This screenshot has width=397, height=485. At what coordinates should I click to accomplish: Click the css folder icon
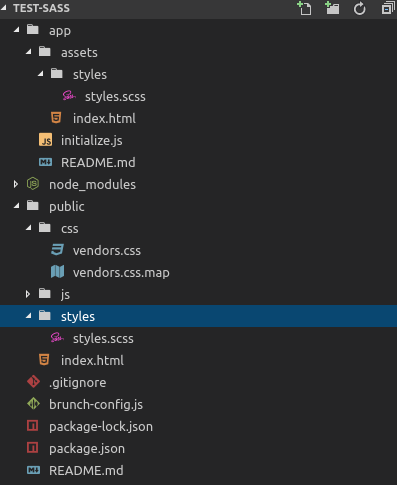(45, 227)
